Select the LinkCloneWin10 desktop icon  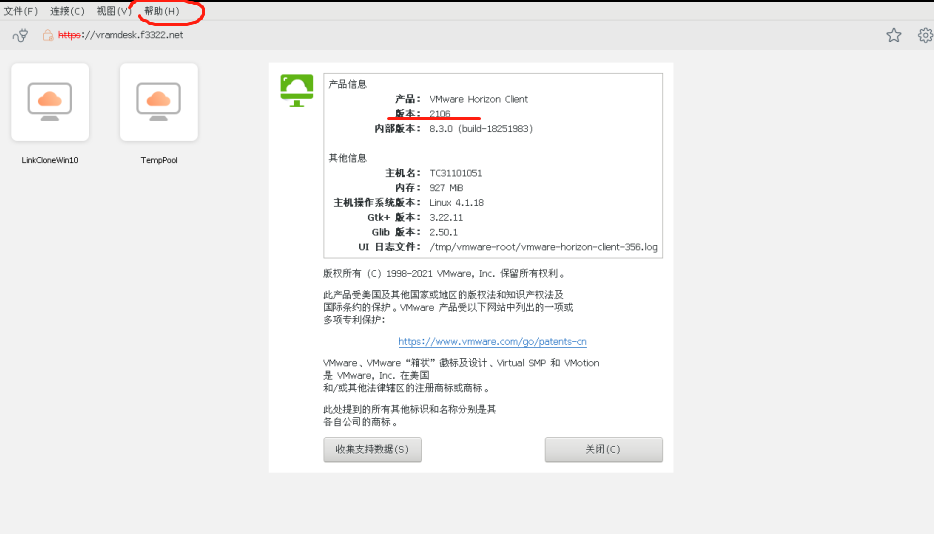[50, 103]
